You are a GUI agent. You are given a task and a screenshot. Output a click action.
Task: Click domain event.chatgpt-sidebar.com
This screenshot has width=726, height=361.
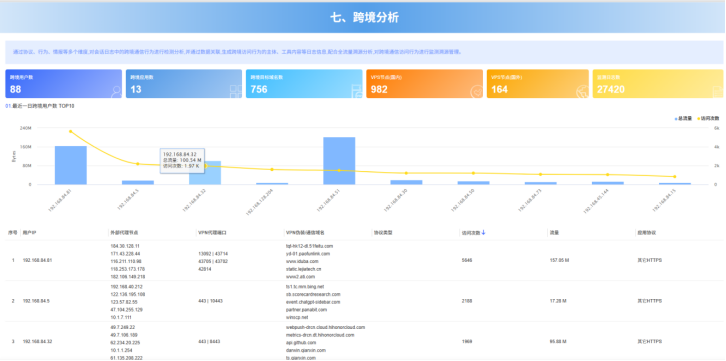[313, 302]
